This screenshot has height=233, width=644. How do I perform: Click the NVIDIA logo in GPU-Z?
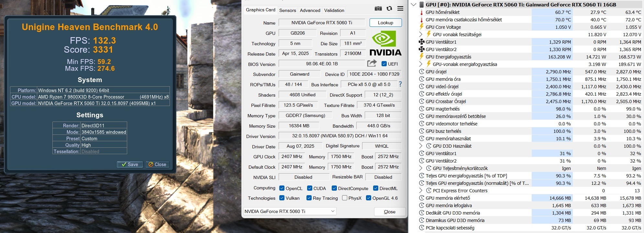coord(385,43)
